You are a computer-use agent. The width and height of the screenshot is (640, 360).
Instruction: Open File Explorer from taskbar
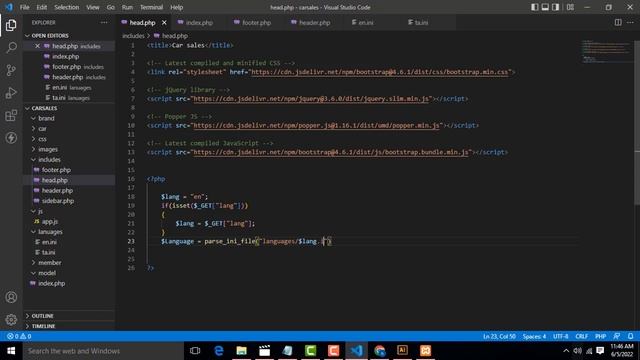click(x=242, y=351)
